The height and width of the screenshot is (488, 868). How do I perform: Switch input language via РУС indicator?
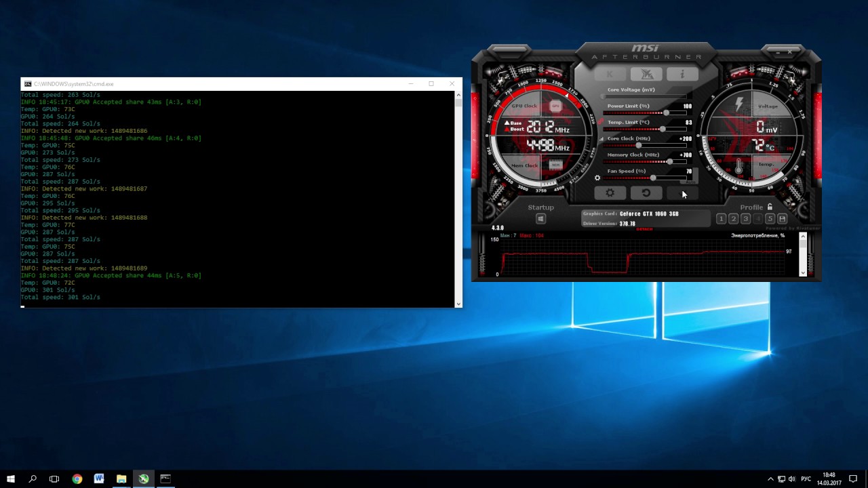click(x=806, y=479)
